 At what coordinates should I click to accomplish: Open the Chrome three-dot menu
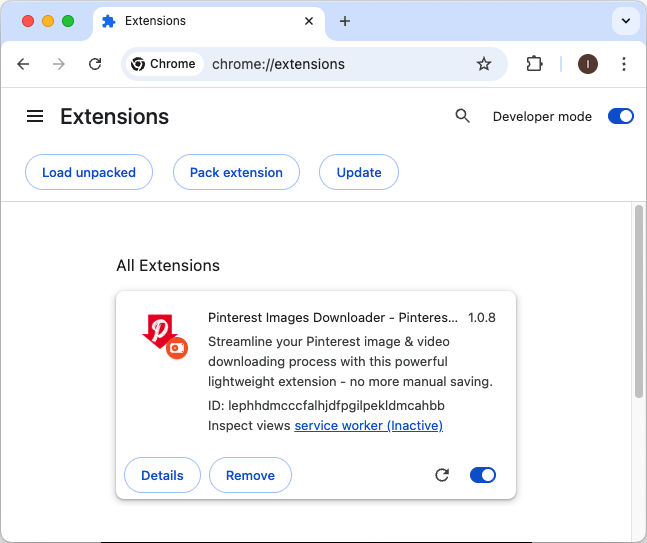(x=623, y=64)
